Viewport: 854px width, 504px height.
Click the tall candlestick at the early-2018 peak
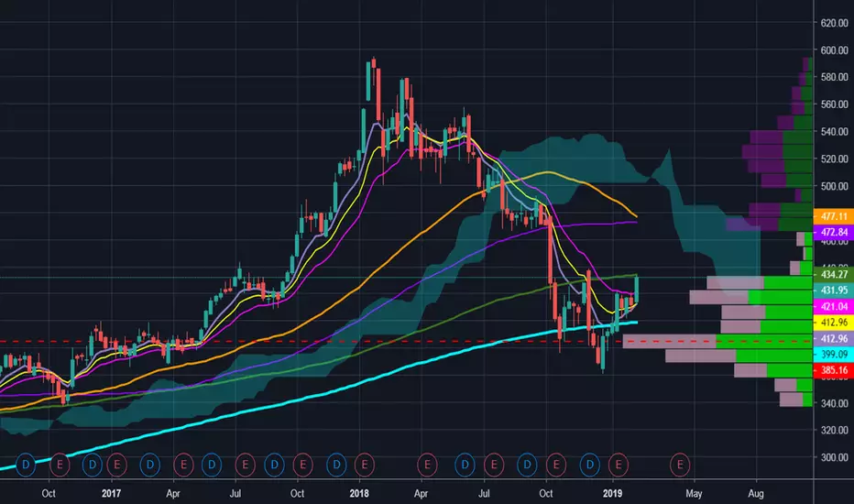tap(378, 93)
